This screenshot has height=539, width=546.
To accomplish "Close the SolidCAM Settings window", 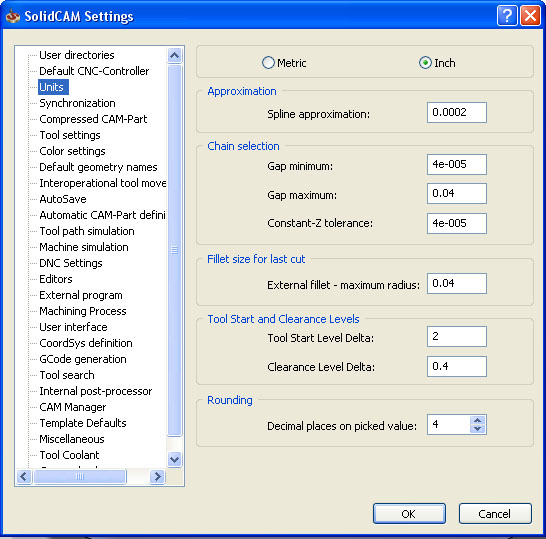I will 530,16.
